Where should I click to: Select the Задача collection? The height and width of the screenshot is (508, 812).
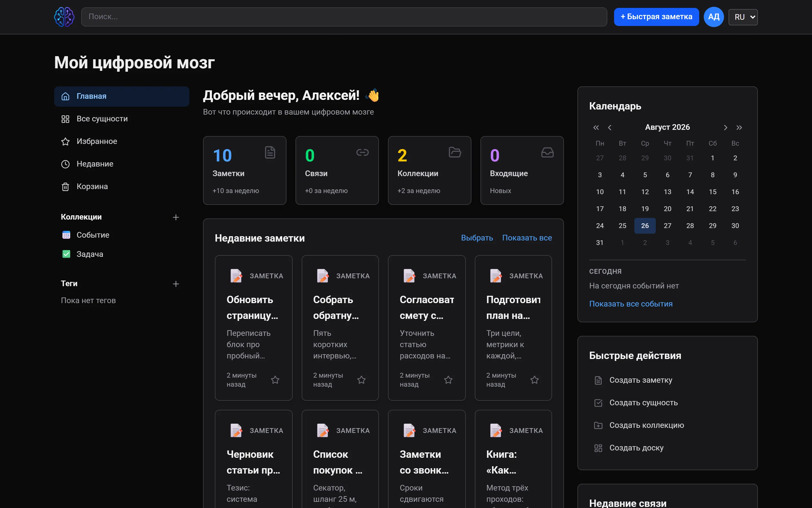coord(122,254)
